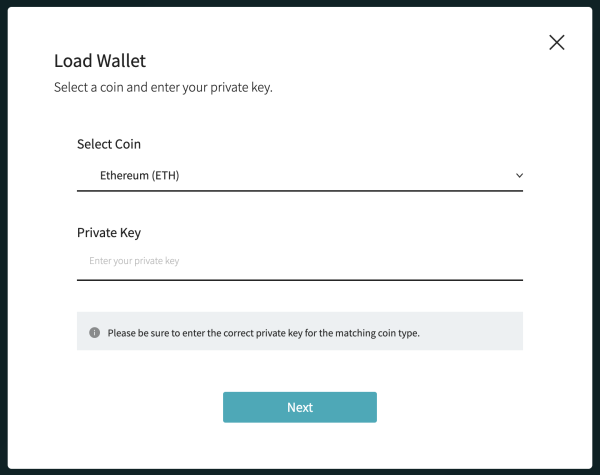Viewport: 600px width, 475px height.
Task: Proceed by clicking the teal Next button
Action: pyautogui.click(x=300, y=407)
